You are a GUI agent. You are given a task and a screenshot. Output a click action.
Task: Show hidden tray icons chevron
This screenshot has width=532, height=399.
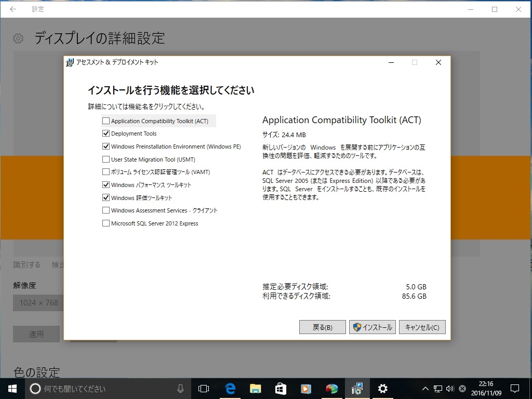pyautogui.click(x=425, y=389)
